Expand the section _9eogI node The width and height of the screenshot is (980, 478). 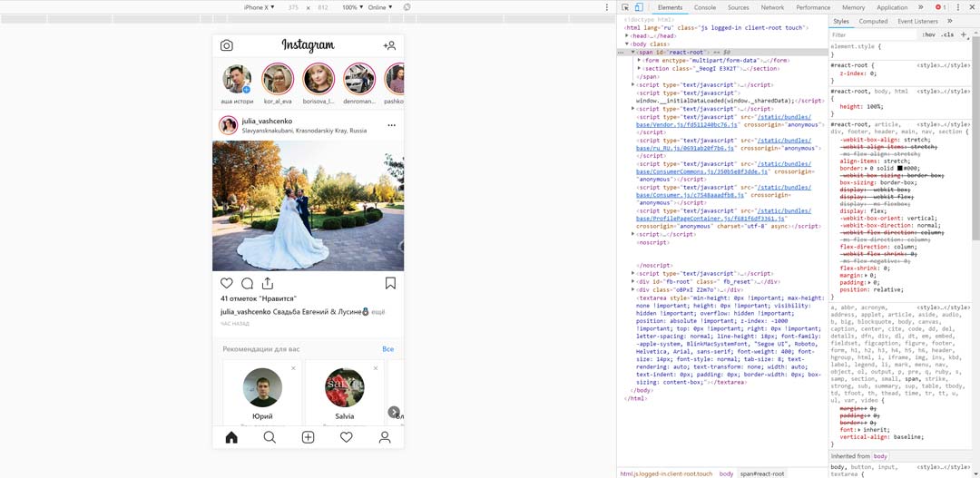[x=639, y=69]
